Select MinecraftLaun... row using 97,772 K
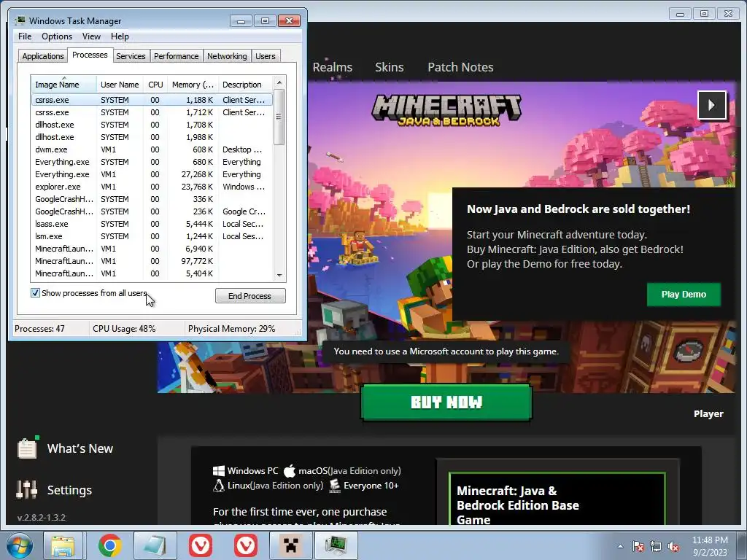 tap(152, 261)
